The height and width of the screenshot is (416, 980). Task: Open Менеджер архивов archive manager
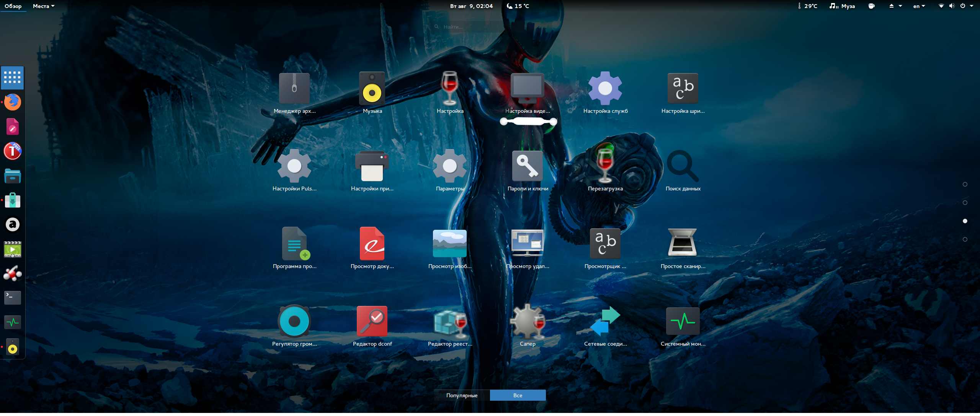294,89
